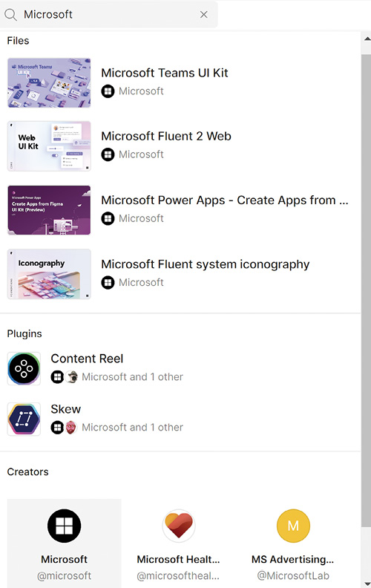The image size is (371, 588).
Task: Open the Web UI Kit thumbnail
Action: [x=49, y=146]
